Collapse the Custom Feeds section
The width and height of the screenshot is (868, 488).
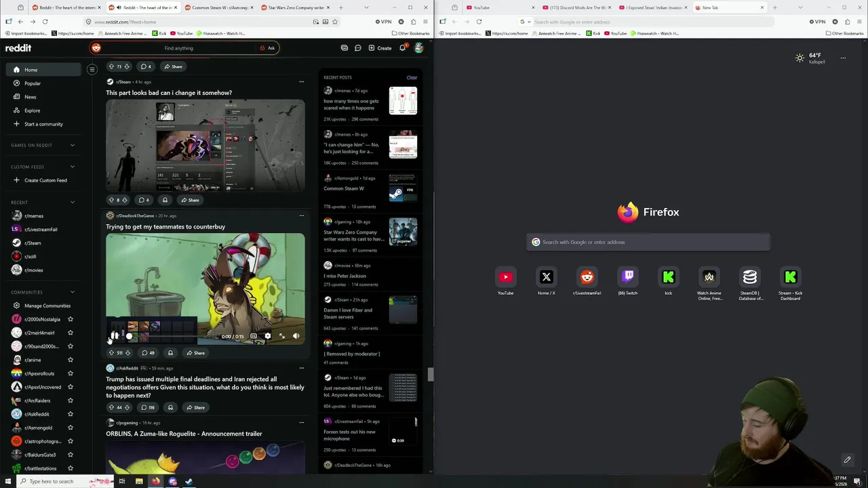click(73, 167)
